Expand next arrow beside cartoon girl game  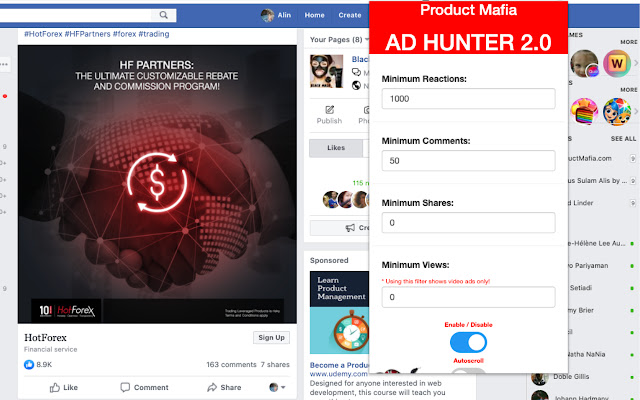tap(636, 111)
